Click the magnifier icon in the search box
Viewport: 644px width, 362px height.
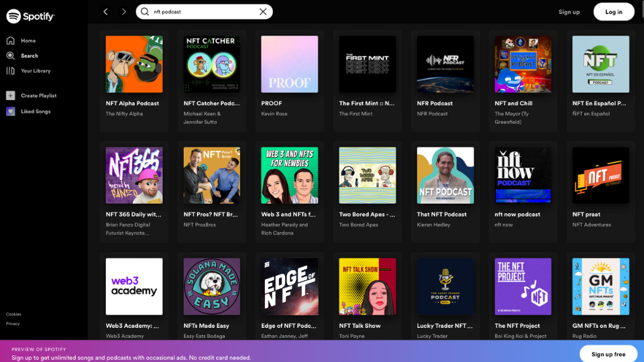(x=145, y=11)
